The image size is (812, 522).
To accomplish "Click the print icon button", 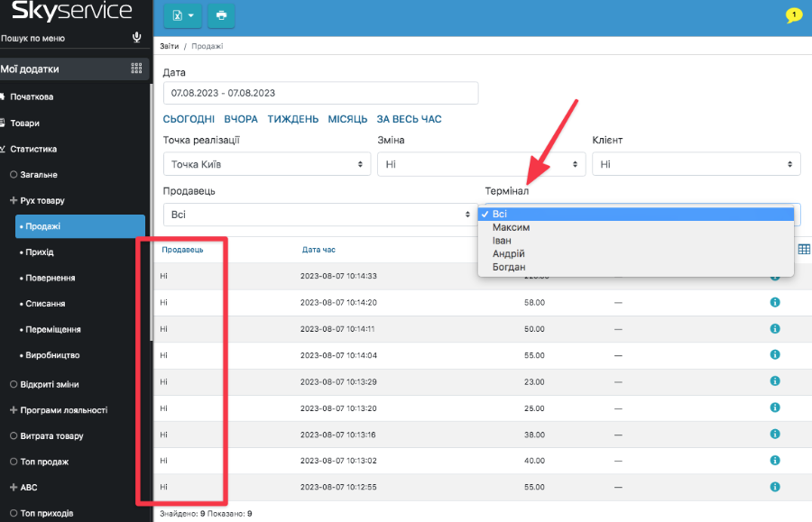I will [x=221, y=15].
